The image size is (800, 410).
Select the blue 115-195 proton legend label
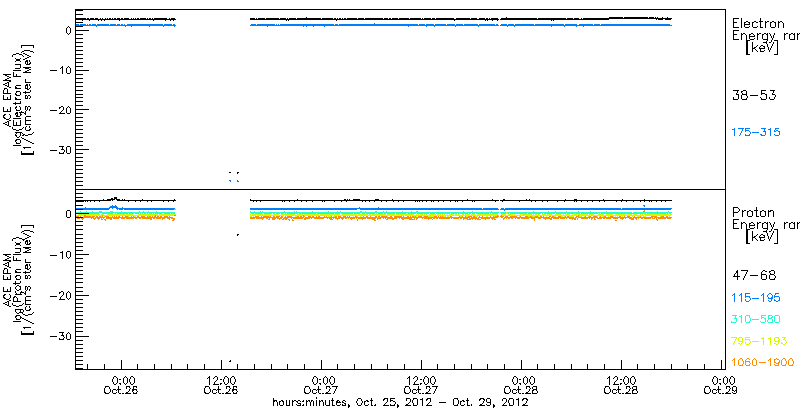(x=756, y=298)
